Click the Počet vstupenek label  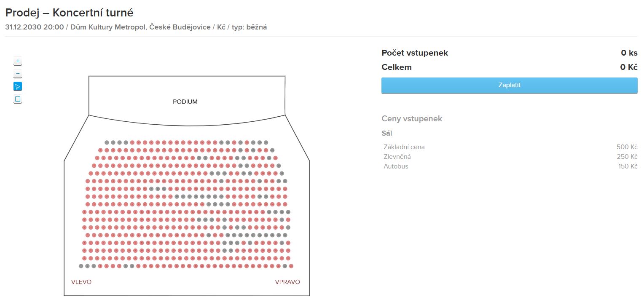[415, 53]
